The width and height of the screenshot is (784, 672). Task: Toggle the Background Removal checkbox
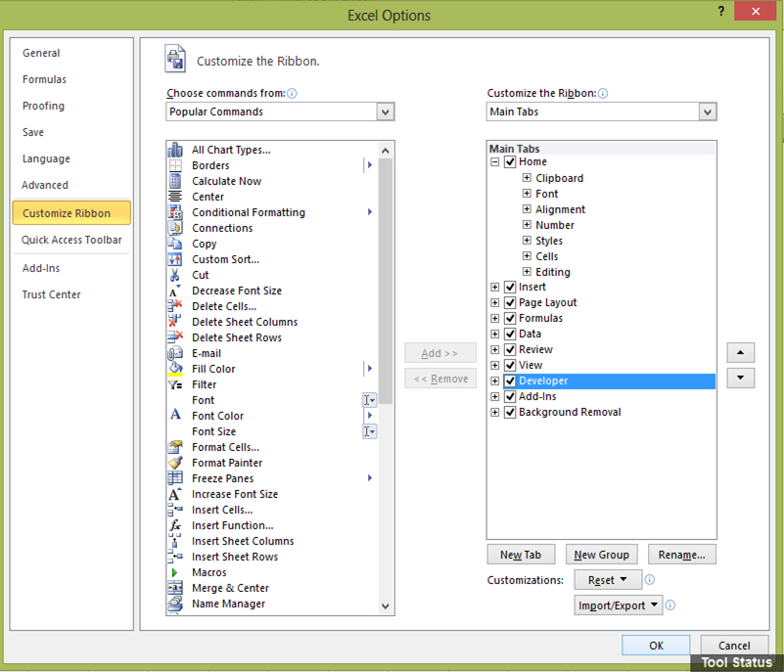click(x=510, y=412)
